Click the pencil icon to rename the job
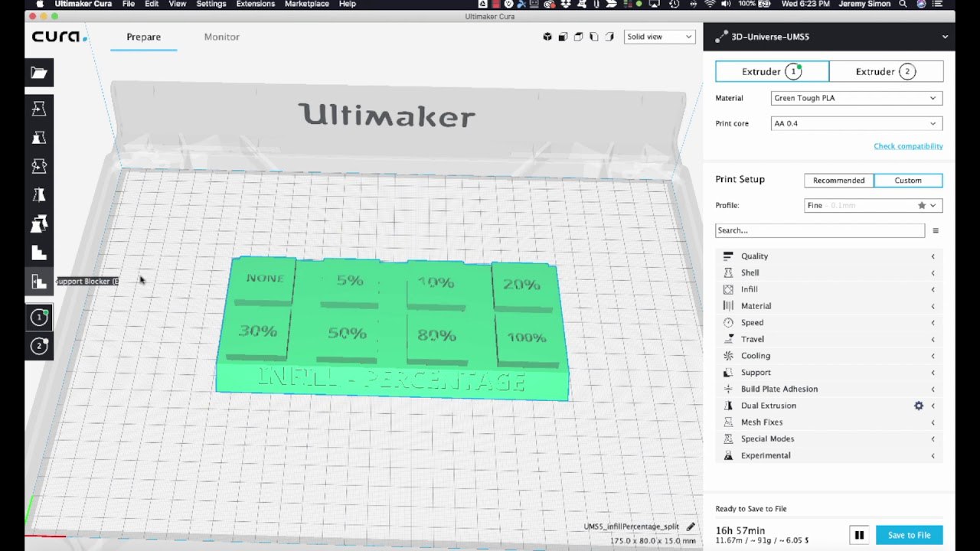The image size is (980, 551). [x=691, y=527]
